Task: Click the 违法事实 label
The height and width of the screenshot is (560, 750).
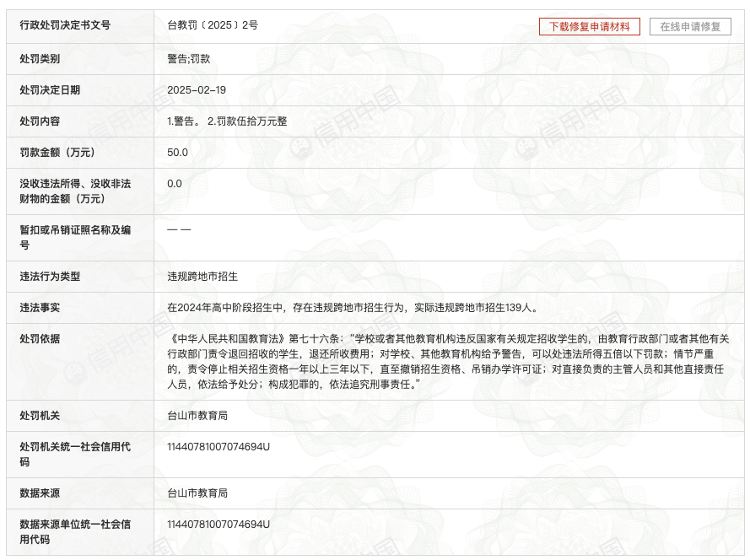Action: point(40,308)
